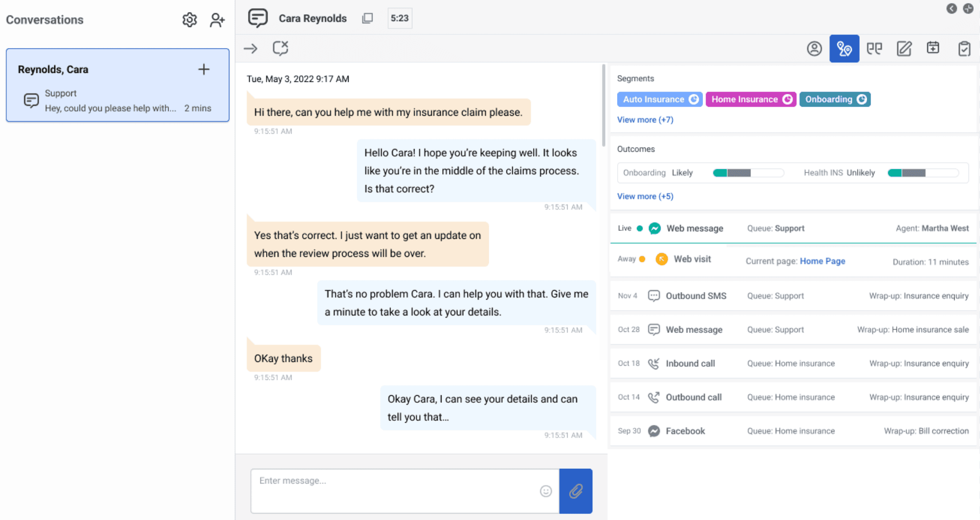Open the customer profile panel
This screenshot has width=980, height=520.
point(814,48)
